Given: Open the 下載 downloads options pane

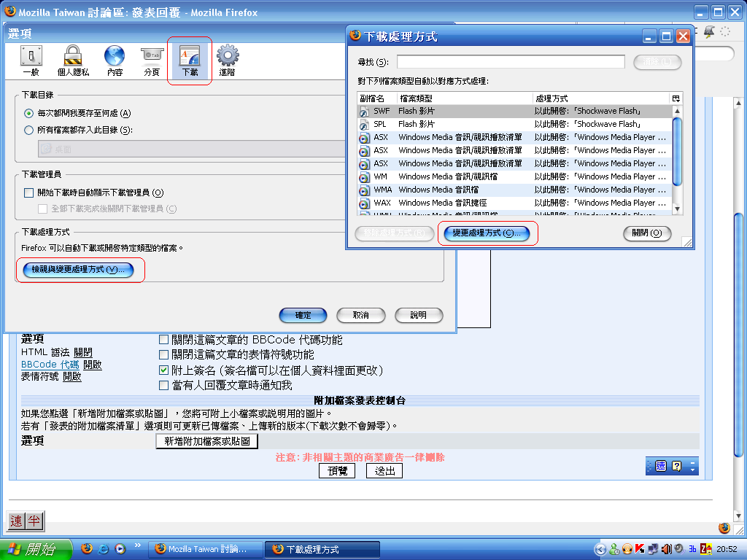Looking at the screenshot, I should tap(190, 61).
